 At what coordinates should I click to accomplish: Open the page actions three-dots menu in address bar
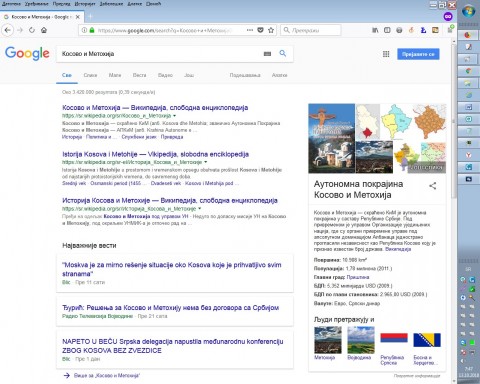[250, 30]
